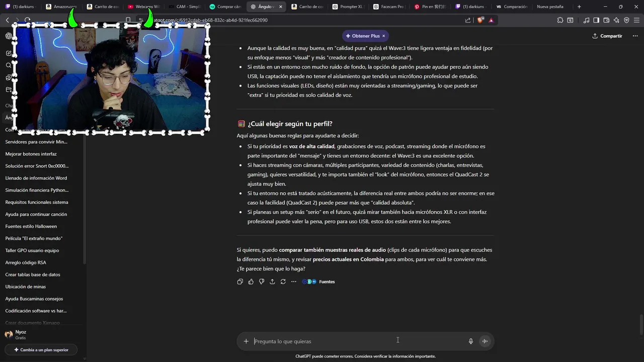Open Brave Rewards triangle icon
Viewport: 644px width, 362px height.
pos(491,20)
